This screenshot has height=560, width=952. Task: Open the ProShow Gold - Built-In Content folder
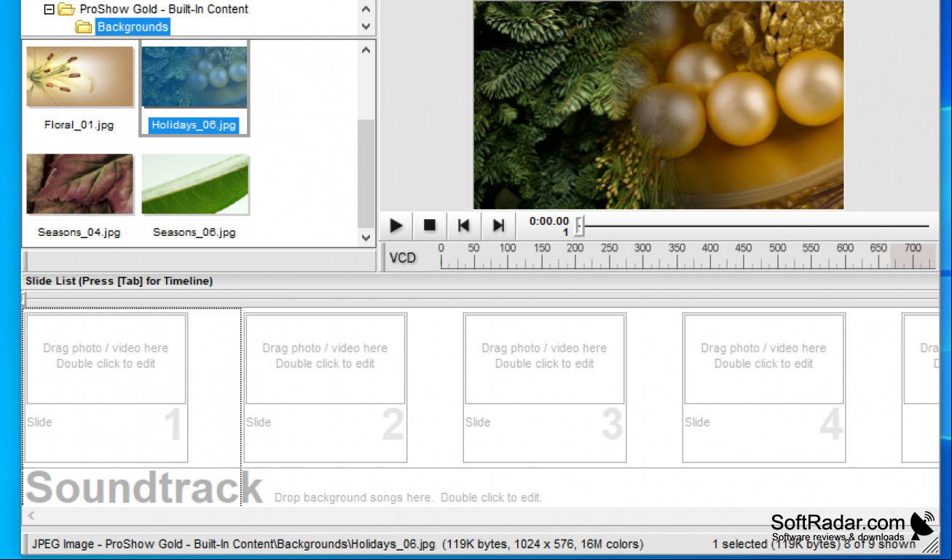pyautogui.click(x=164, y=9)
